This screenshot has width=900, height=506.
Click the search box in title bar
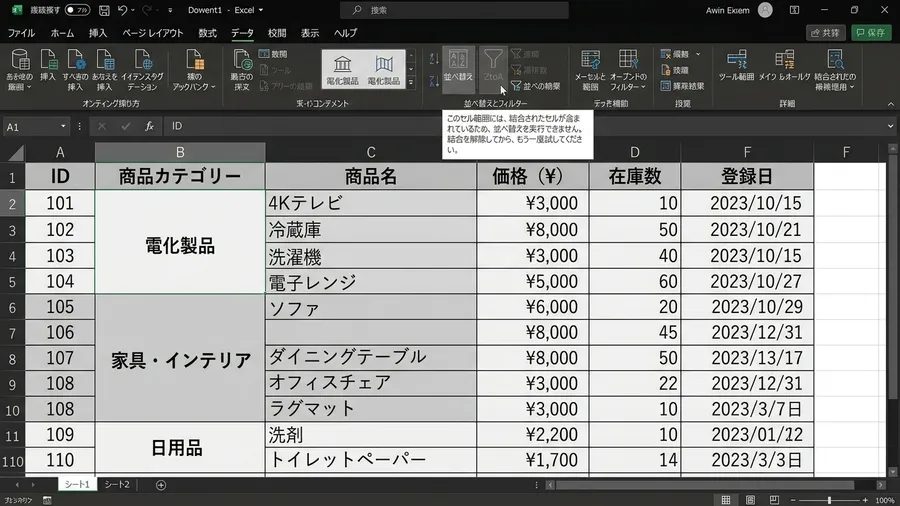click(x=454, y=10)
